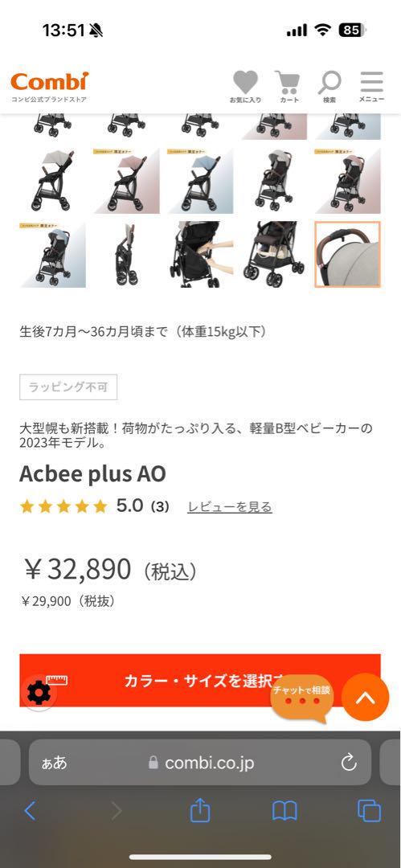The height and width of the screenshot is (868, 401).
Task: Select the highlighted gray canopy close-up thumbnail
Action: click(348, 255)
